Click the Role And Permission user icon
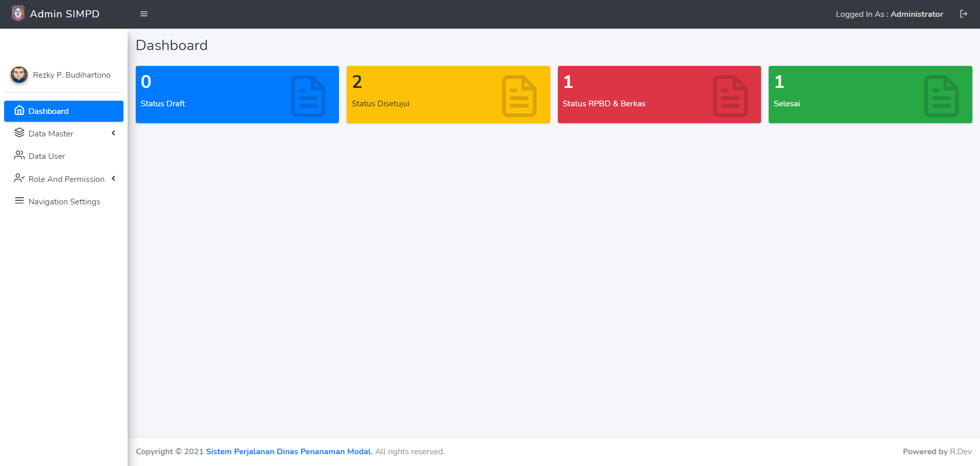This screenshot has height=466, width=980. pyautogui.click(x=19, y=178)
